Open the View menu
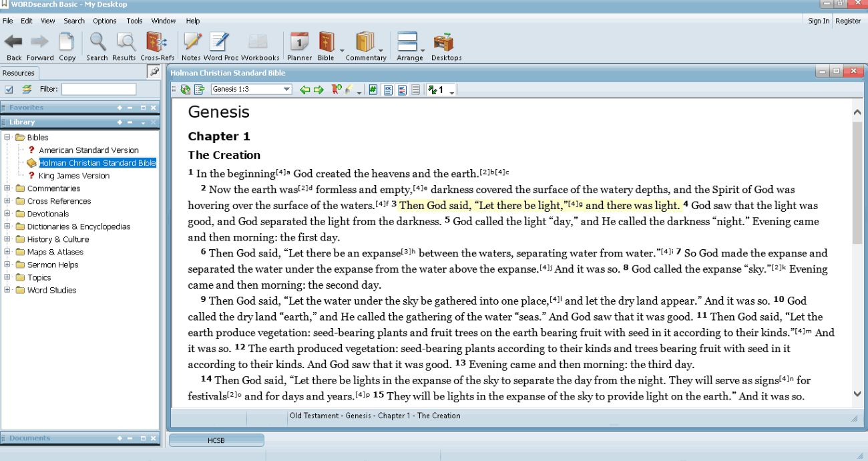The image size is (868, 461). (48, 21)
